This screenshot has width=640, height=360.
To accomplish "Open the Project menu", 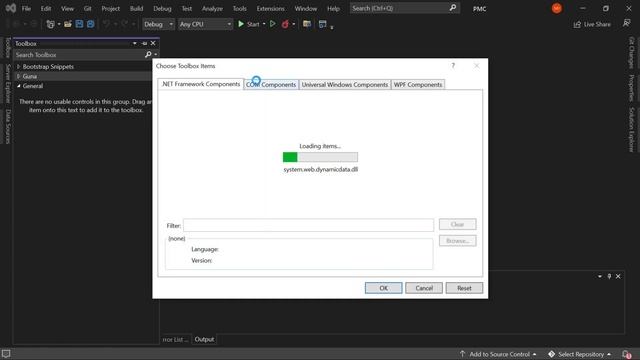I will click(x=111, y=8).
